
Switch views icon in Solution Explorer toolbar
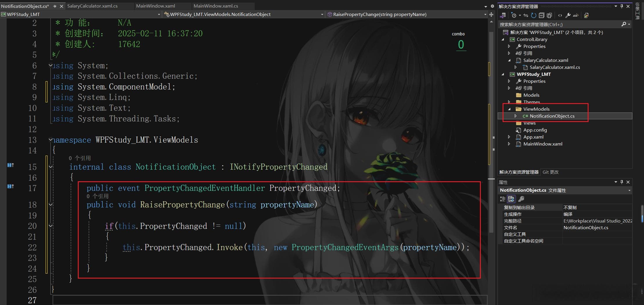[503, 15]
